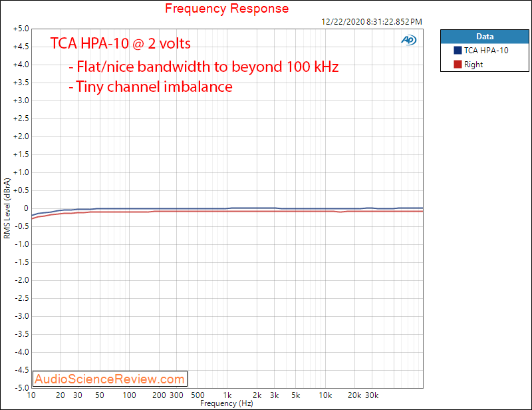
Task: Click the Frequency (Hz) axis label
Action: (x=227, y=403)
